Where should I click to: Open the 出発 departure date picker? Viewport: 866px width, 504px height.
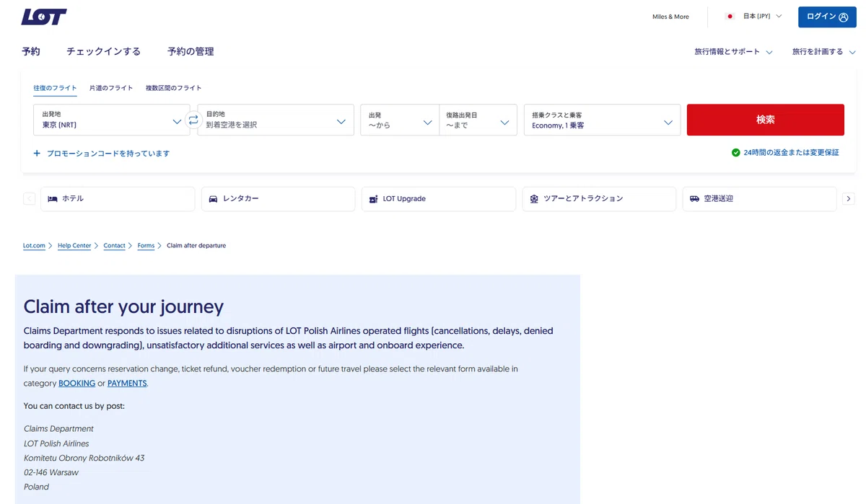point(400,120)
